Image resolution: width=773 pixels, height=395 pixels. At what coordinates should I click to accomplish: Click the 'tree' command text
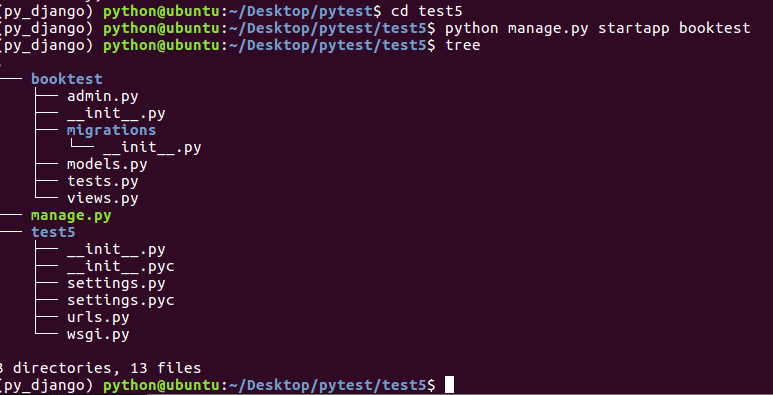pos(462,45)
